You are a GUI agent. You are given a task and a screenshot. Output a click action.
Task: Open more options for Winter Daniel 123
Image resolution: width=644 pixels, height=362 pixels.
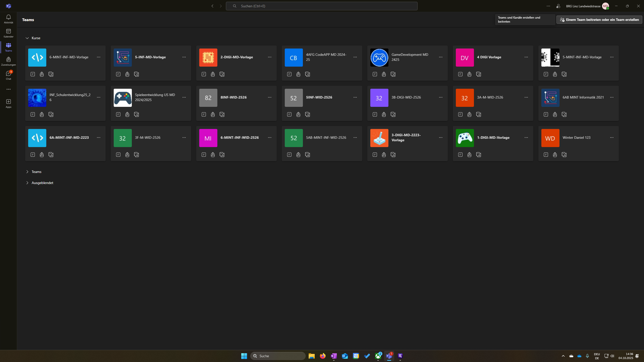click(612, 138)
